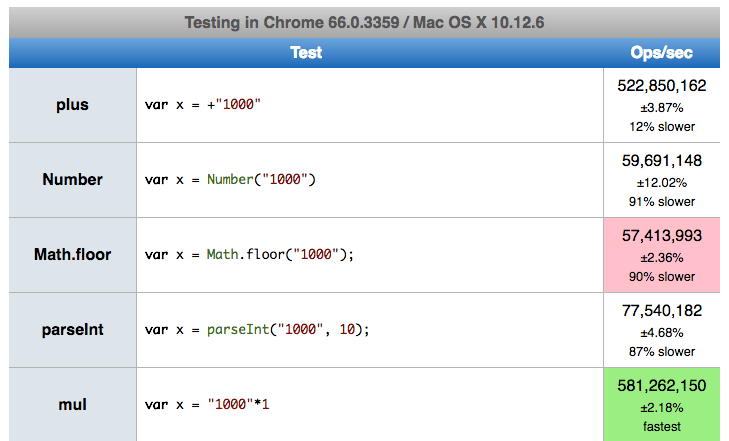Screen dimensions: 729x441
Task: Click the pink 57,413,993 result cell
Action: 661,255
